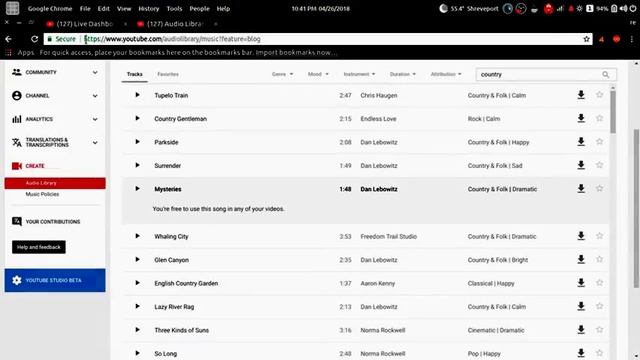Click the track list scrollbar thumb
Viewport: 640px width, 360px height.
tap(613, 111)
